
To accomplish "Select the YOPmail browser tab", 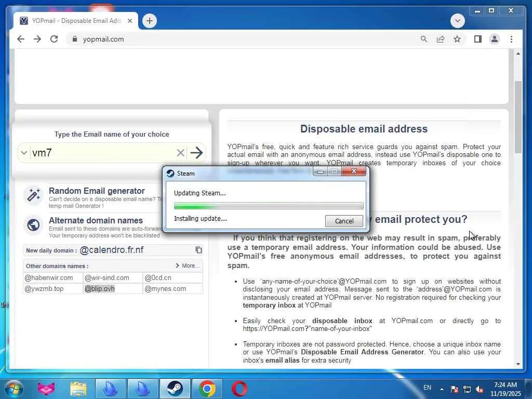I will pos(76,21).
